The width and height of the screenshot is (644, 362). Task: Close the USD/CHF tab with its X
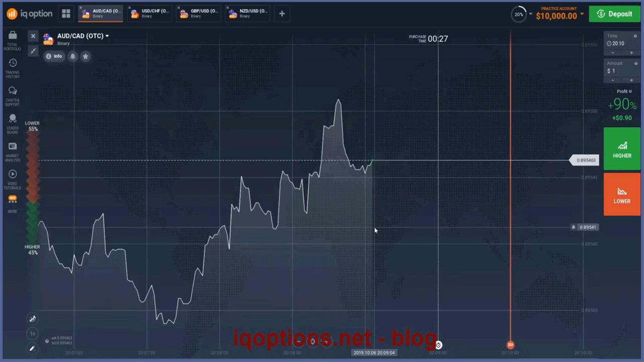tap(130, 9)
